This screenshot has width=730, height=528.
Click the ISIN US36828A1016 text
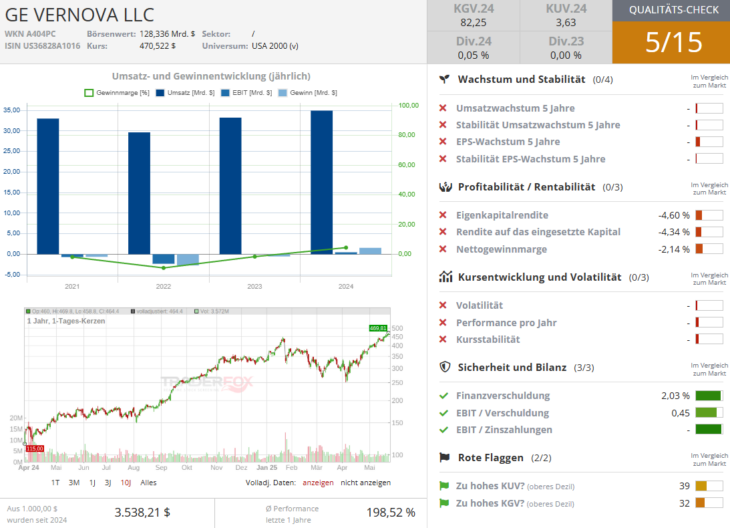(x=42, y=46)
